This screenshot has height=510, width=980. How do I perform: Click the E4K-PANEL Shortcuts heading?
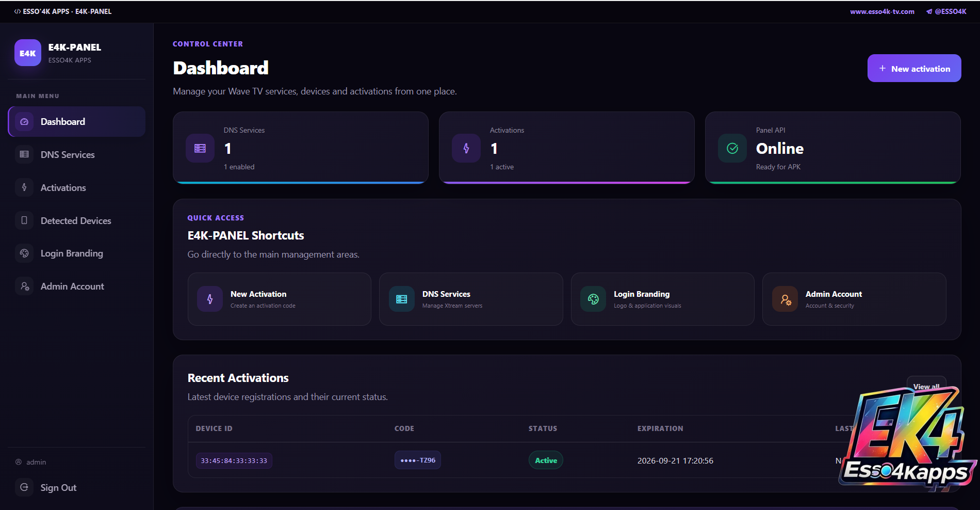[246, 235]
